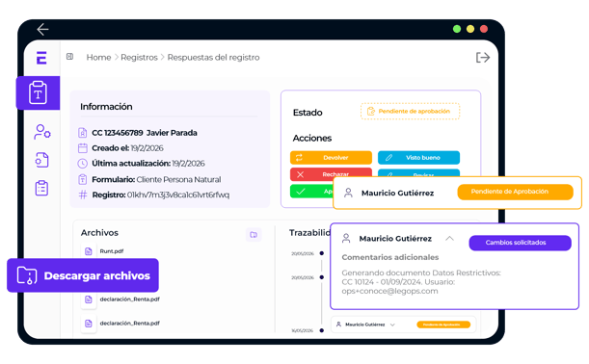This screenshot has width=589, height=364.
Task: Open the user settings sidebar icon
Action: tap(42, 132)
